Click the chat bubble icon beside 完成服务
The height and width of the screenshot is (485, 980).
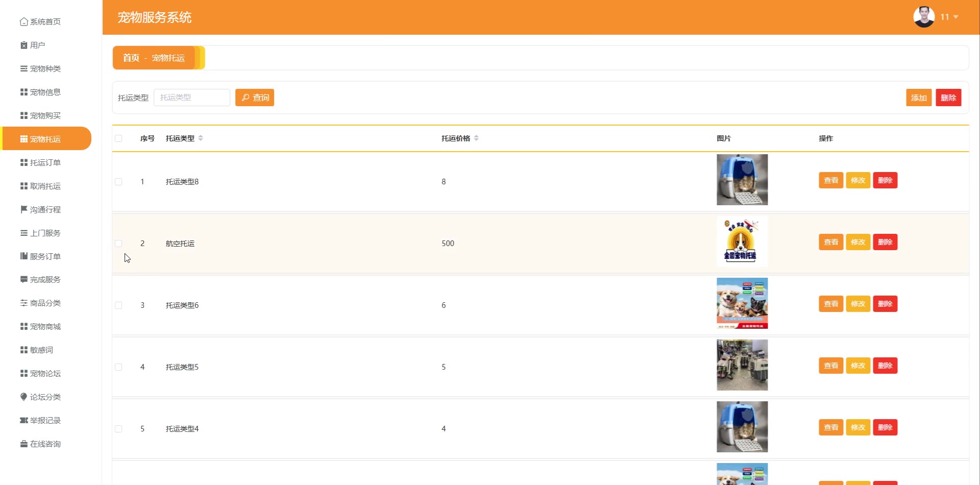coord(23,279)
